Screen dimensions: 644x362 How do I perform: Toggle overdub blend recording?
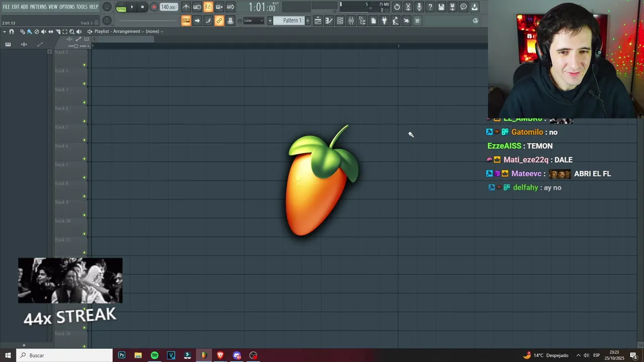point(219,7)
